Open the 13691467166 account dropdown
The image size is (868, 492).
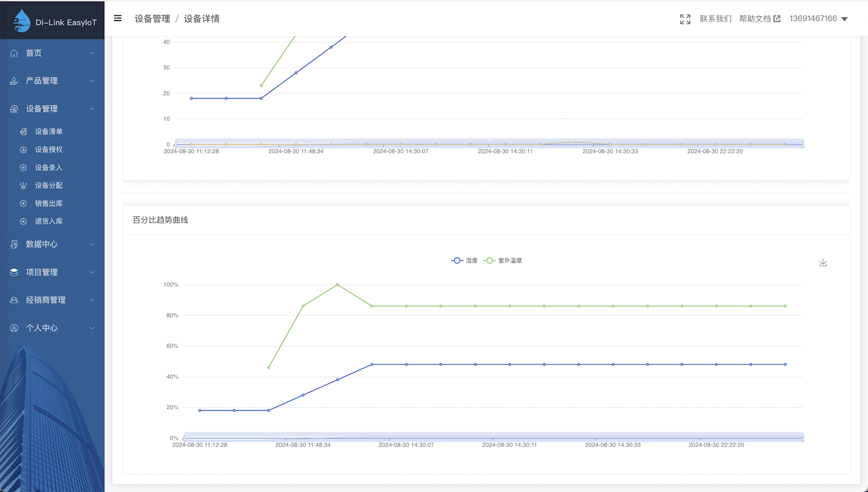pos(819,18)
